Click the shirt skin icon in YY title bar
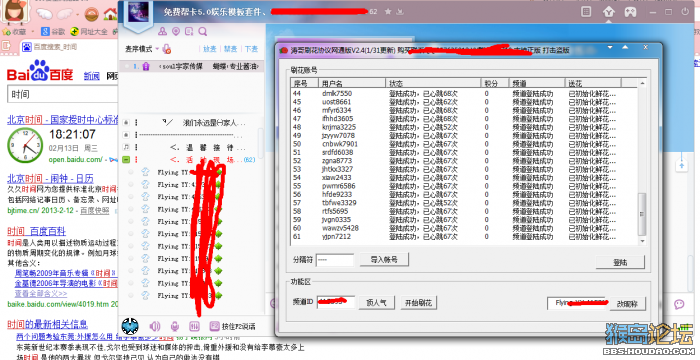The height and width of the screenshot is (360, 700). point(608,12)
